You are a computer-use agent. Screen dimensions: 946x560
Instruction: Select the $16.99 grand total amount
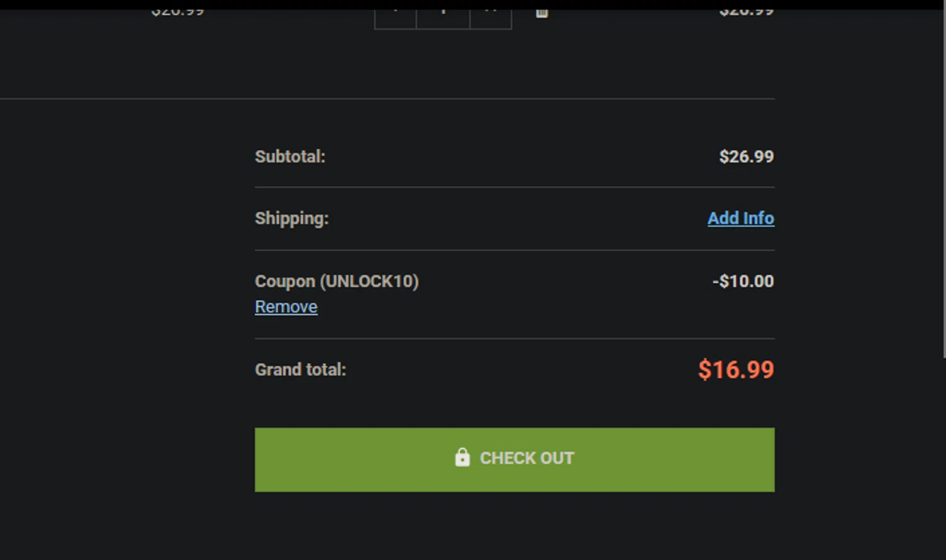tap(736, 370)
